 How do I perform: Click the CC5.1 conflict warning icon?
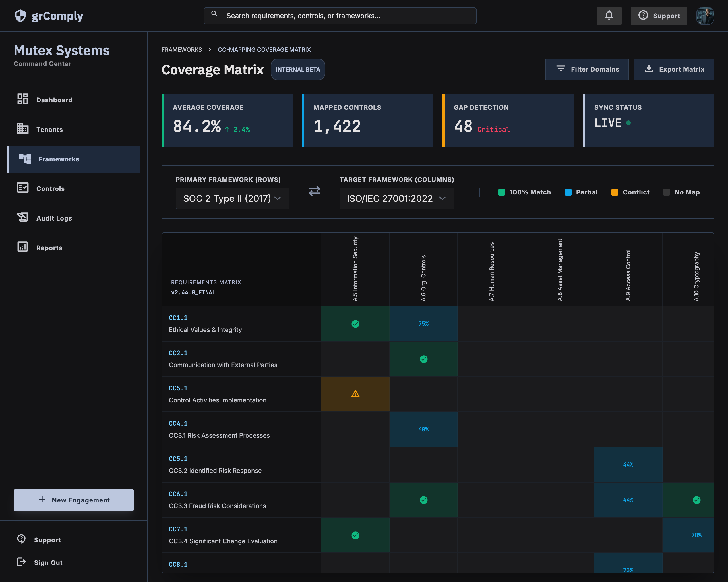pos(355,394)
